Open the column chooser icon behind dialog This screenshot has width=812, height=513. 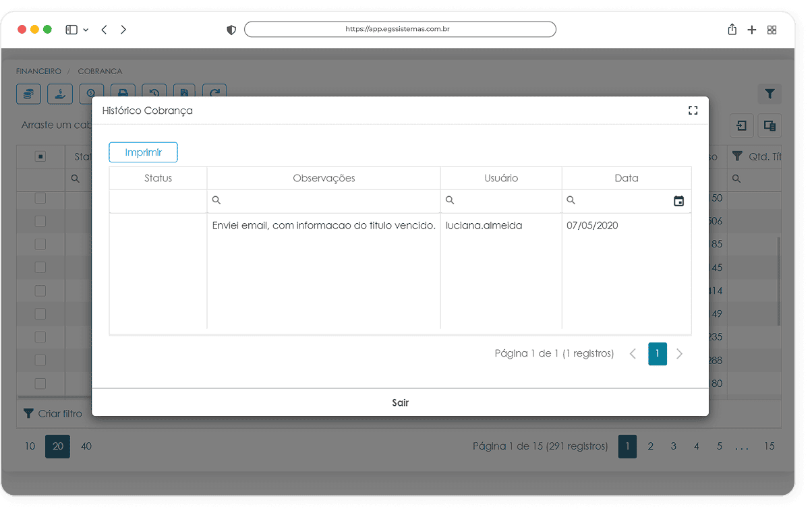[770, 125]
